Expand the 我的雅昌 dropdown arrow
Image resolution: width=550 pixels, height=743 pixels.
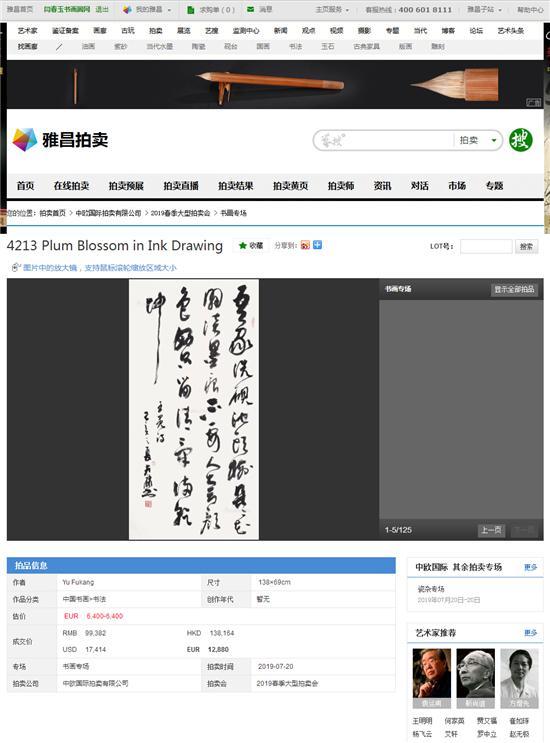(x=169, y=10)
